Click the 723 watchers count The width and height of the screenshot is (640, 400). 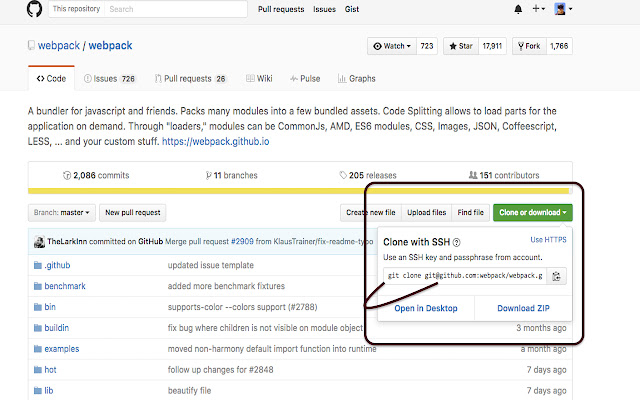(427, 46)
